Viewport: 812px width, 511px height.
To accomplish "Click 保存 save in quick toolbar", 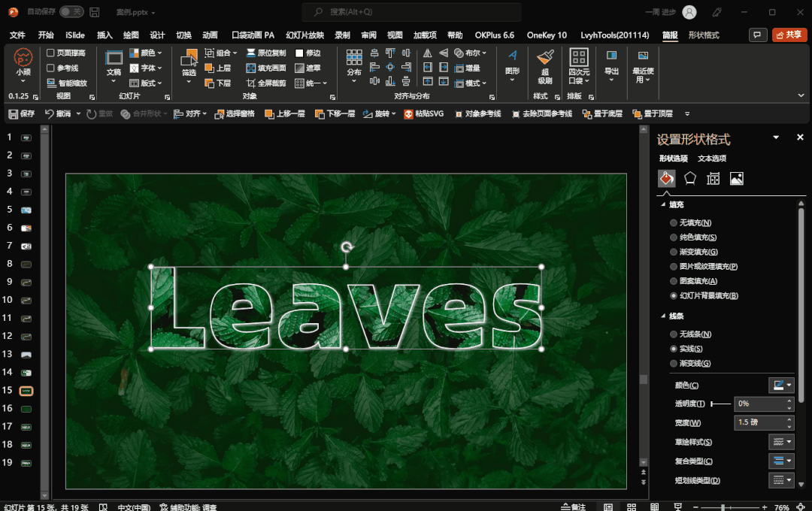I will pos(22,114).
